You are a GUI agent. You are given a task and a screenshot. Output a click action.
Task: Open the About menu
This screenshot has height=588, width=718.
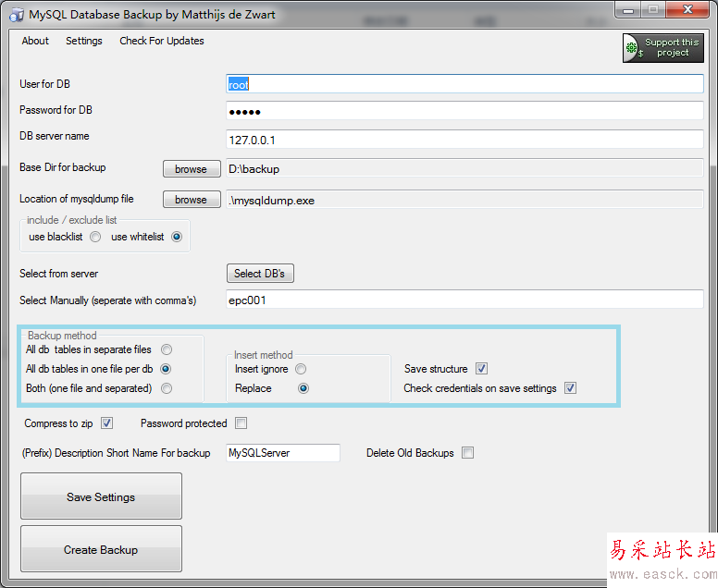tap(35, 41)
